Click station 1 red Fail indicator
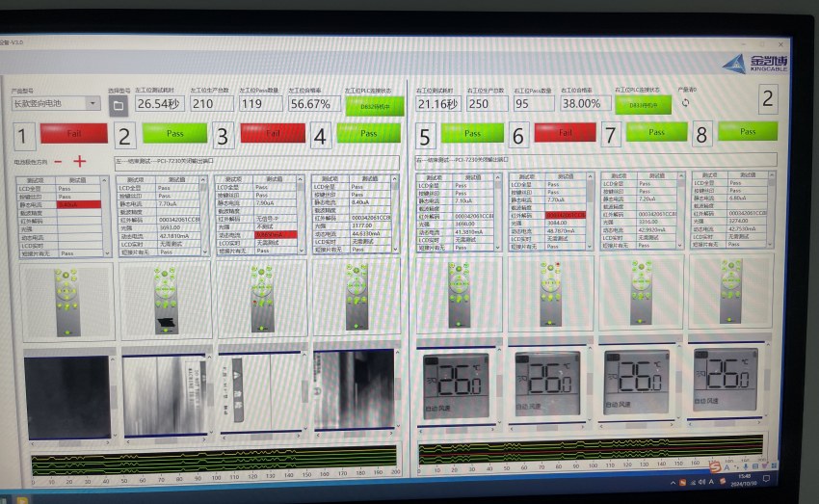Screen dimensions: 819x504 tap(73, 133)
